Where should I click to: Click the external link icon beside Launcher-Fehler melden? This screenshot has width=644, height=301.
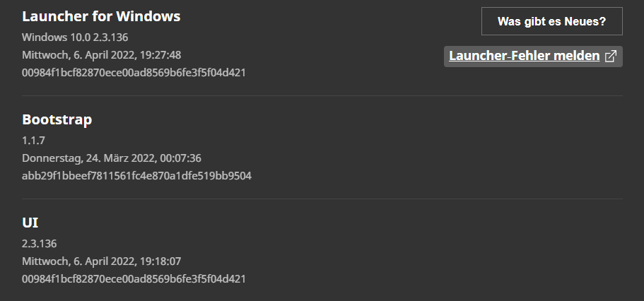(611, 57)
